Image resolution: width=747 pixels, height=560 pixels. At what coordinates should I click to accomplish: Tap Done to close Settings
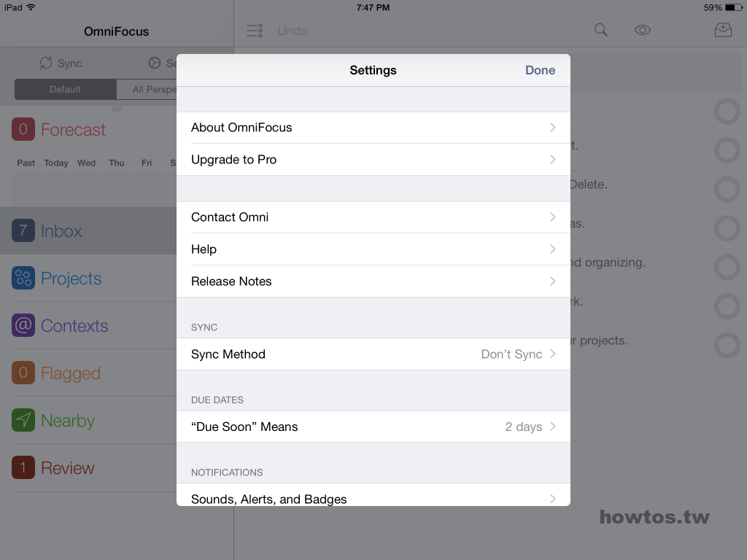(x=540, y=70)
